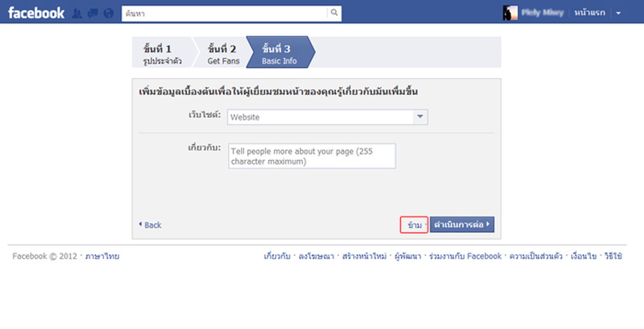
Task: Click the Back link
Action: tap(150, 225)
